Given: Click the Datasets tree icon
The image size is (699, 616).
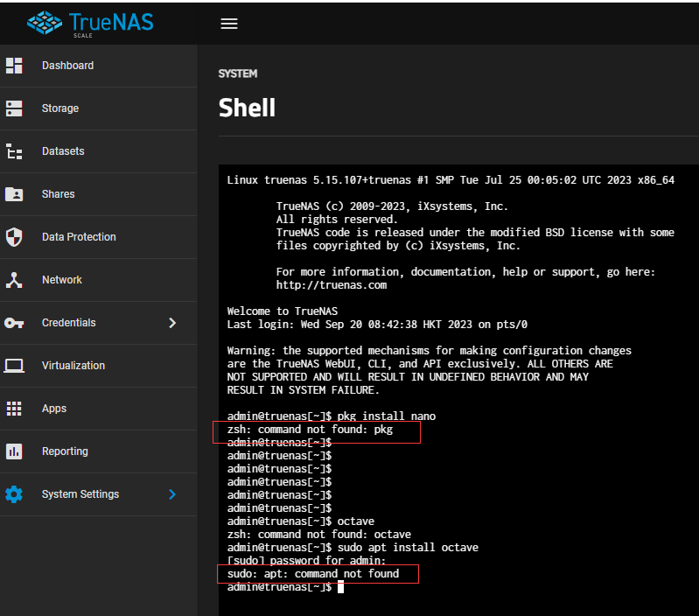Looking at the screenshot, I should click(14, 151).
